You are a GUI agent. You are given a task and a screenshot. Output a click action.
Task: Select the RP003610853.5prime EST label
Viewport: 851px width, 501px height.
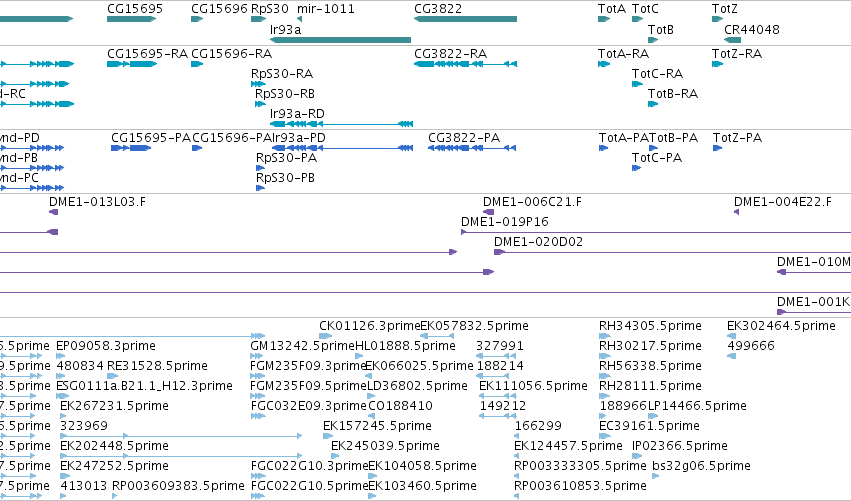pos(580,486)
